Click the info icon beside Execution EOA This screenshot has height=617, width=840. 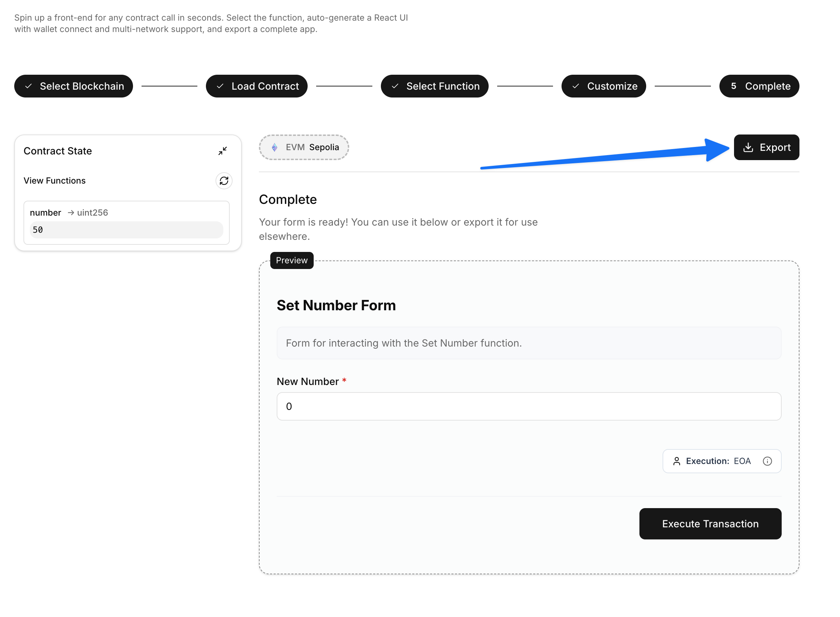tap(767, 461)
